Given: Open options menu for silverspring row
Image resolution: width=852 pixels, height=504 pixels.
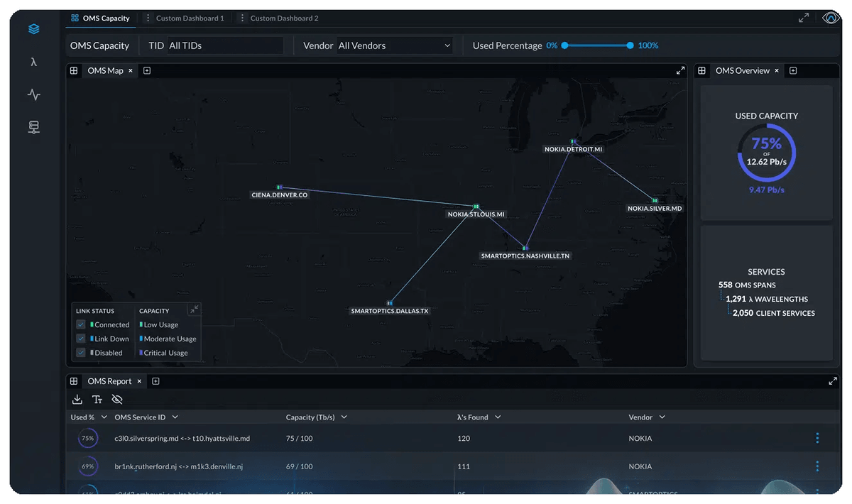Looking at the screenshot, I should 817,438.
